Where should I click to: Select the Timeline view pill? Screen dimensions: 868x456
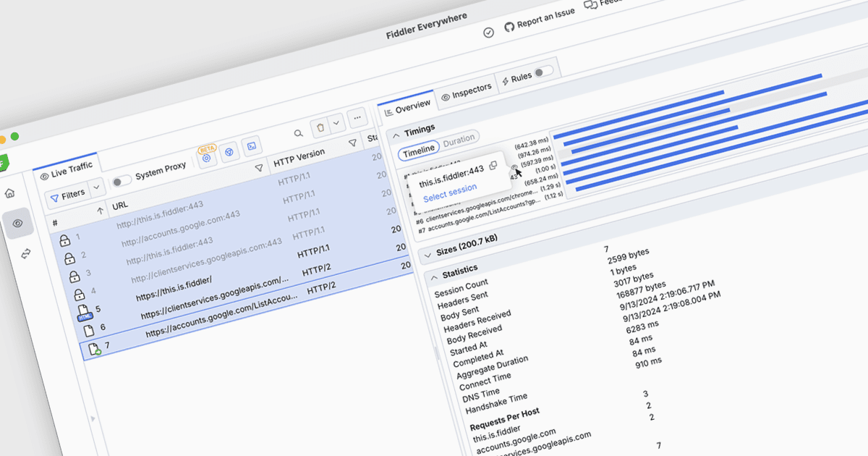419,148
